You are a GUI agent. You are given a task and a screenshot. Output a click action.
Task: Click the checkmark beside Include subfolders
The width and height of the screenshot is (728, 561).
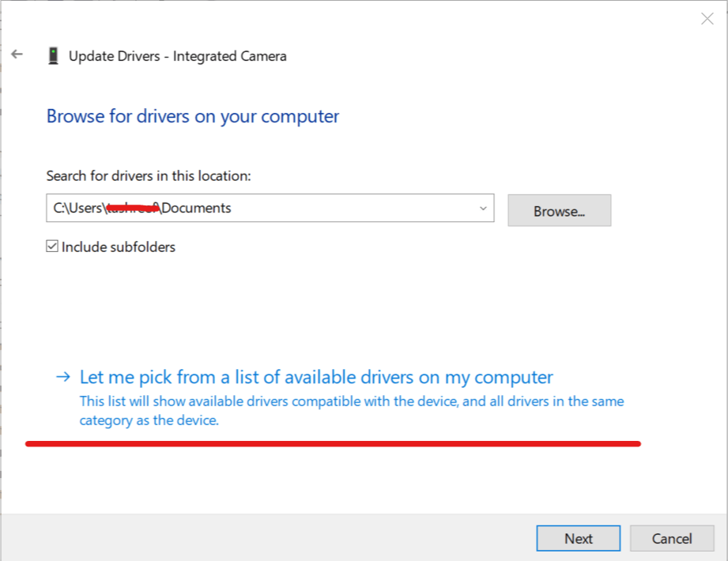[52, 247]
